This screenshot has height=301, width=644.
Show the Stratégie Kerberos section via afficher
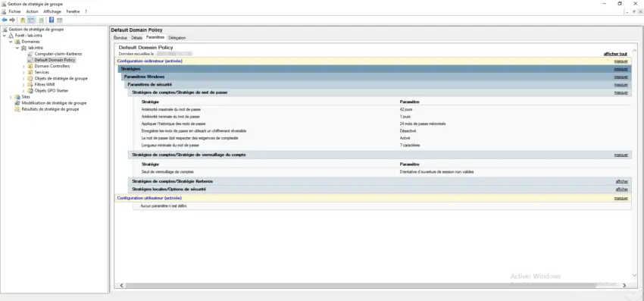[622, 181]
